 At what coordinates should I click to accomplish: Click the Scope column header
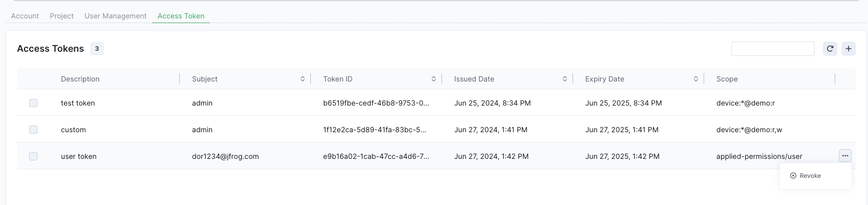click(727, 79)
